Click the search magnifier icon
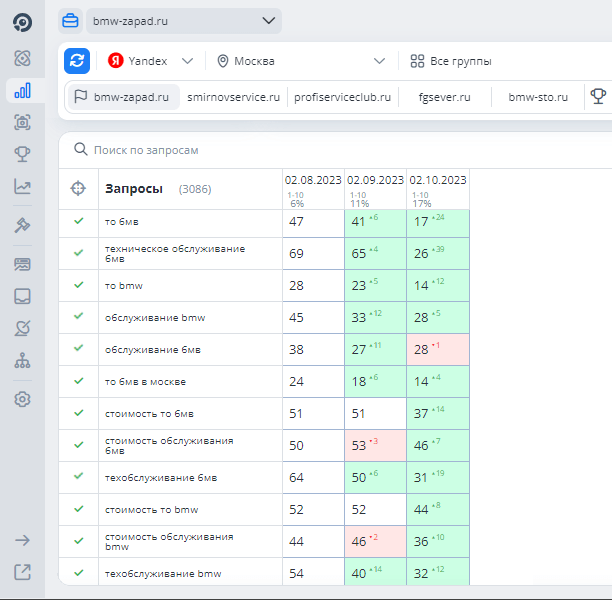612x600 pixels. (81, 149)
